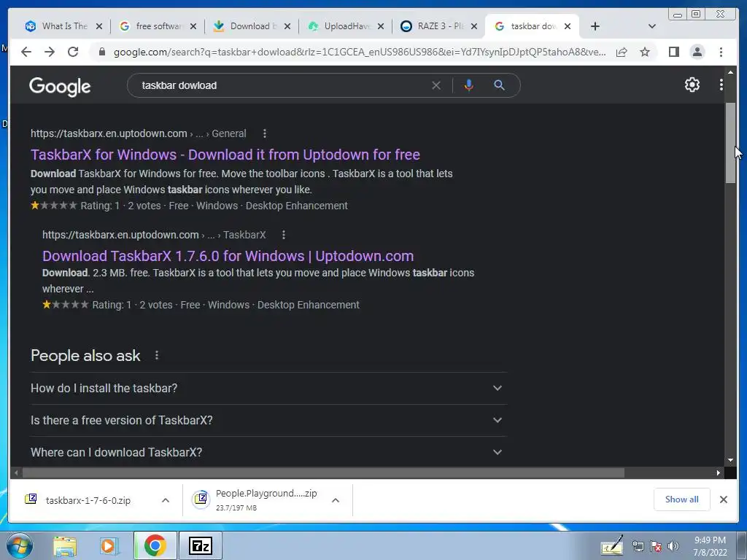Open network icon in system tray
747x560 pixels.
click(638, 546)
